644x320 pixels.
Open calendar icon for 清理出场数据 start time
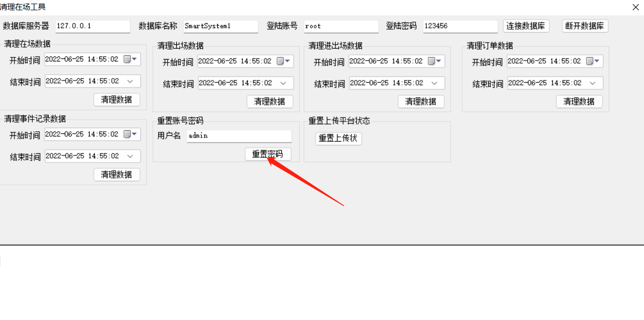coord(283,62)
